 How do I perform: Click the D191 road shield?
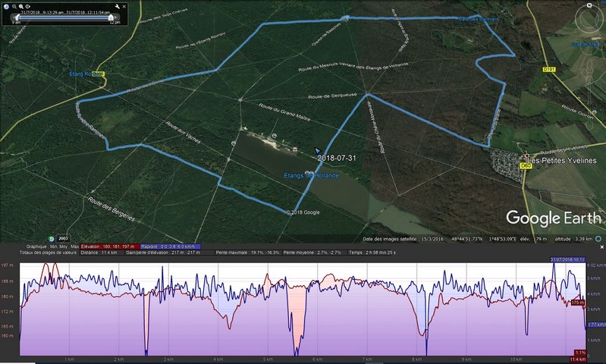(549, 69)
